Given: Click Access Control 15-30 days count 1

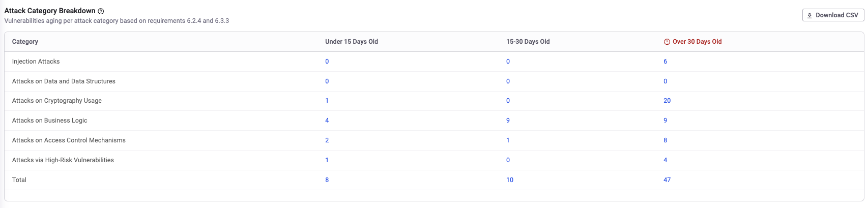Looking at the screenshot, I should pyautogui.click(x=508, y=140).
